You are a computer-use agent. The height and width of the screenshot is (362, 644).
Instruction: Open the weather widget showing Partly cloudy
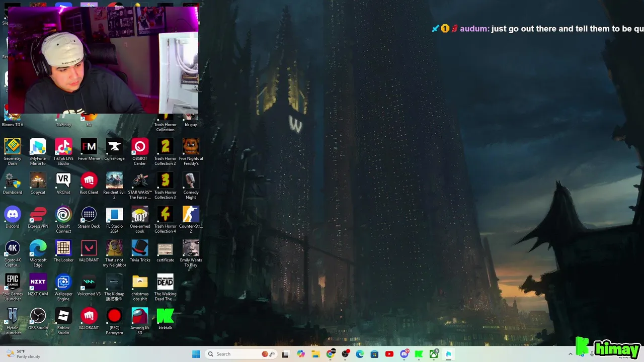[x=23, y=354]
